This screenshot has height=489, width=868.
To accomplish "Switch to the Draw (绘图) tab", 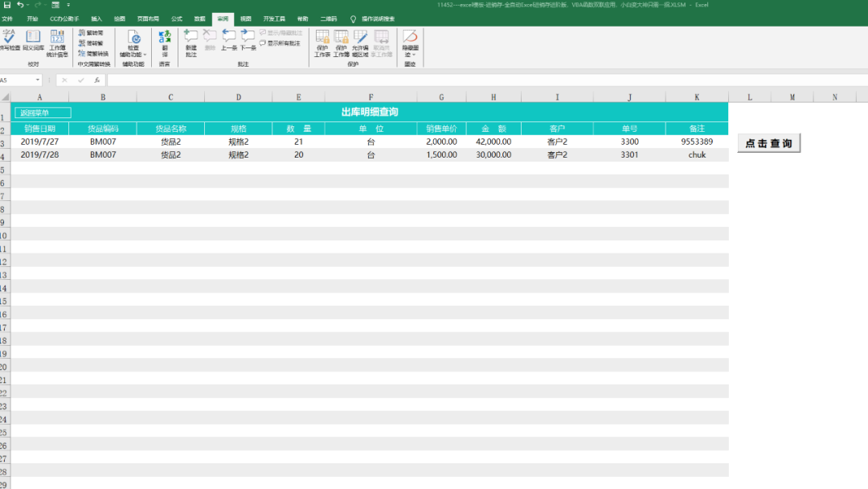I will 120,18.
